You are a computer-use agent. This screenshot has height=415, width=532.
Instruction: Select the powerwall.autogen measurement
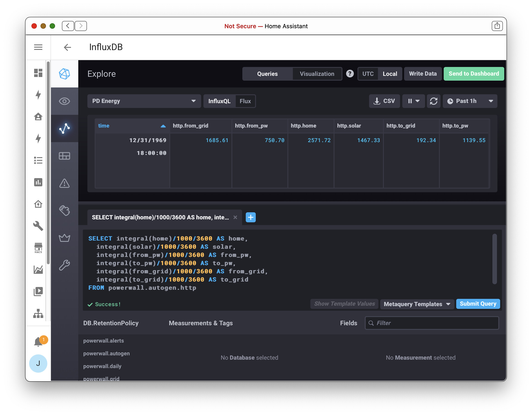tap(106, 353)
